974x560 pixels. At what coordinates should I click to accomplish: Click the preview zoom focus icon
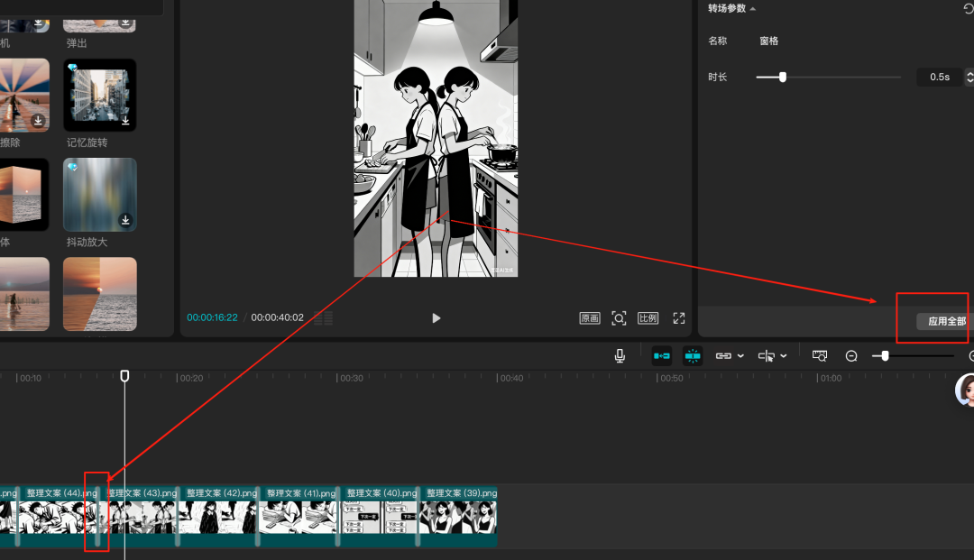[619, 318]
